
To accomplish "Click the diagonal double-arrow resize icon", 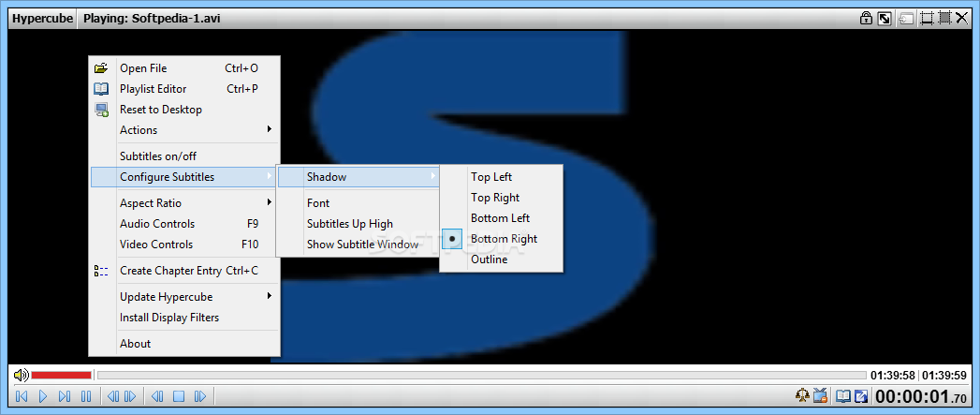I will pyautogui.click(x=885, y=18).
